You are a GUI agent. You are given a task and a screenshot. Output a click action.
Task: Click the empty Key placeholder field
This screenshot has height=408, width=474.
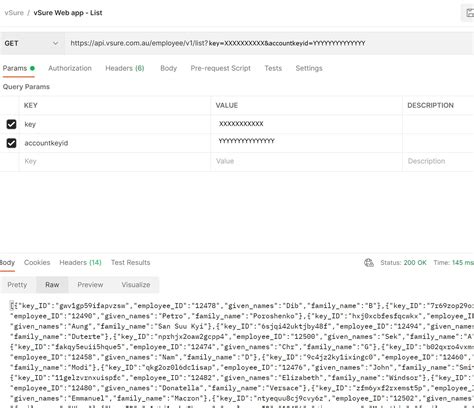pyautogui.click(x=115, y=162)
